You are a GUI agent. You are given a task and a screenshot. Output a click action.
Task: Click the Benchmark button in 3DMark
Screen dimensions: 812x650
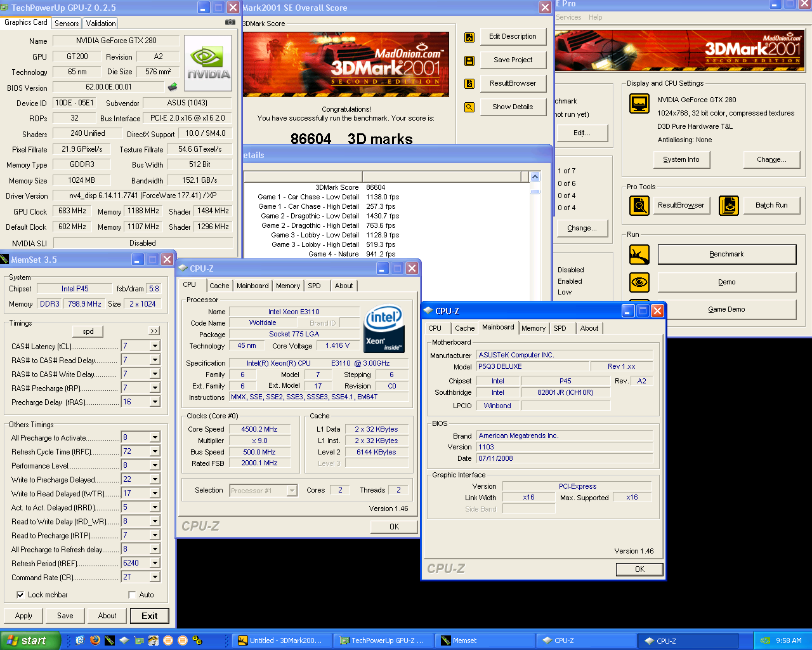[x=726, y=254]
